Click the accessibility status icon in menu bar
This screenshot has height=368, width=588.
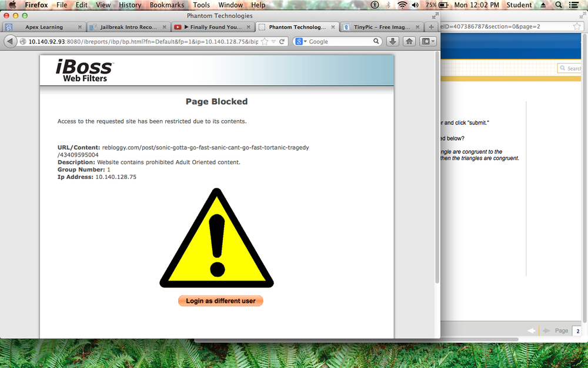point(375,5)
